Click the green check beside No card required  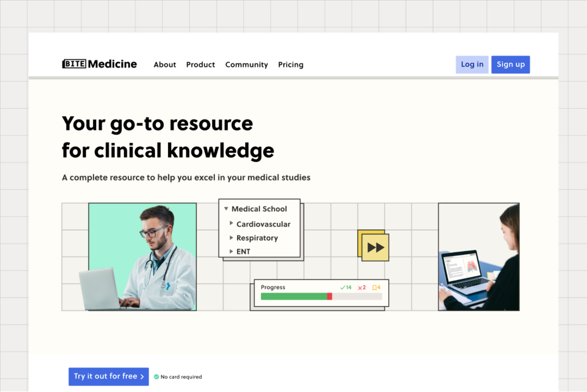click(x=156, y=377)
